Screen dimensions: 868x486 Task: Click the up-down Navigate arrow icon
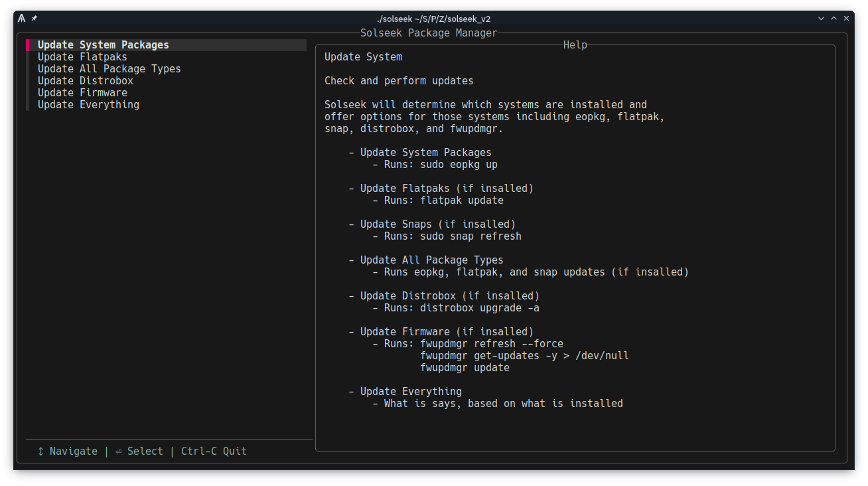(x=40, y=451)
